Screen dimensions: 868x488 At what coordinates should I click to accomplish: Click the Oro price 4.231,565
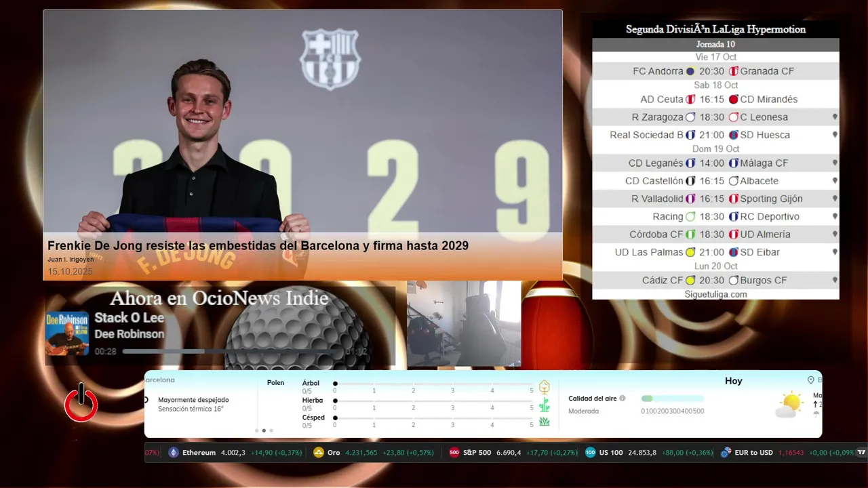click(x=361, y=453)
